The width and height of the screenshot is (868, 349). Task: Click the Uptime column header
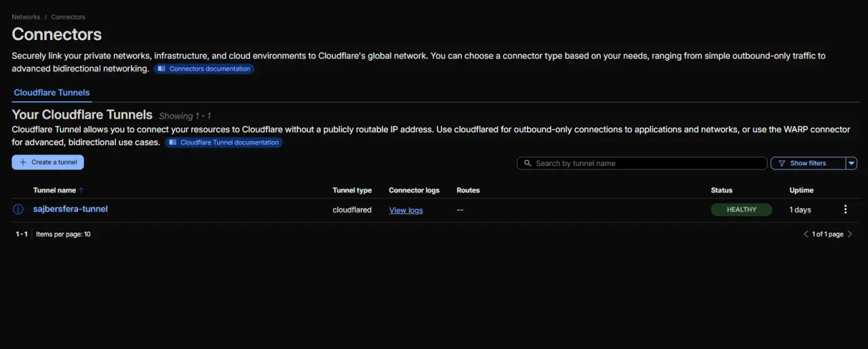802,190
